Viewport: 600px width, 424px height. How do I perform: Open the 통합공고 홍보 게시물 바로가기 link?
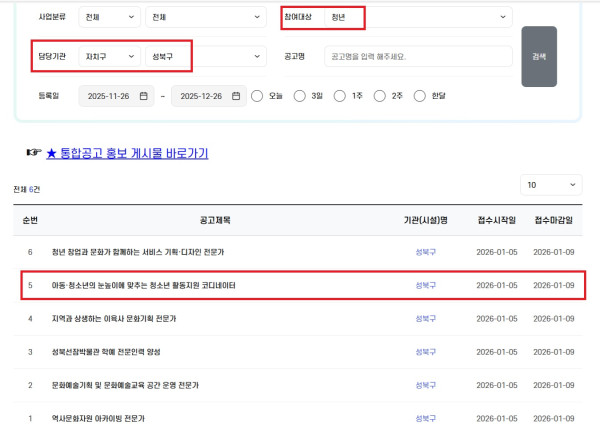point(127,153)
